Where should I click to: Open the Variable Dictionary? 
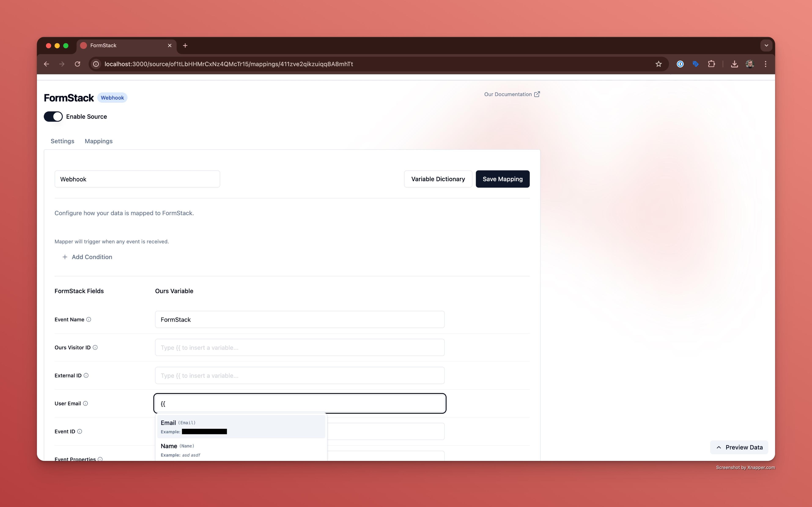click(x=438, y=179)
